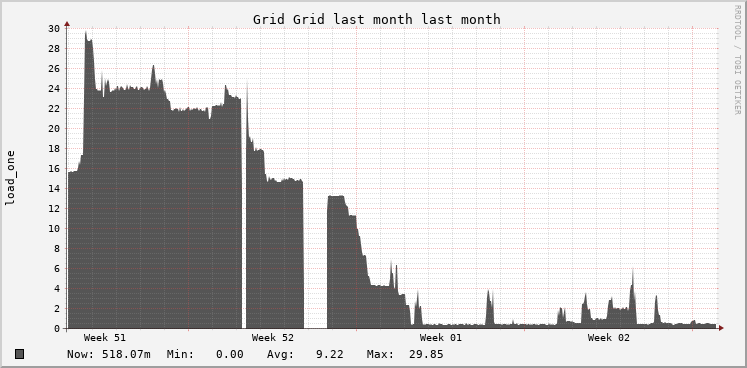Click the empty gap after Week 52 data
Screen dimensions: 747x368
pyautogui.click(x=315, y=257)
